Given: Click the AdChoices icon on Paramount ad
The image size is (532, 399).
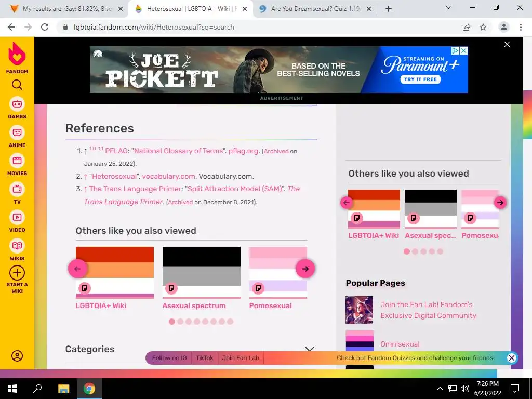Looking at the screenshot, I should (455, 50).
